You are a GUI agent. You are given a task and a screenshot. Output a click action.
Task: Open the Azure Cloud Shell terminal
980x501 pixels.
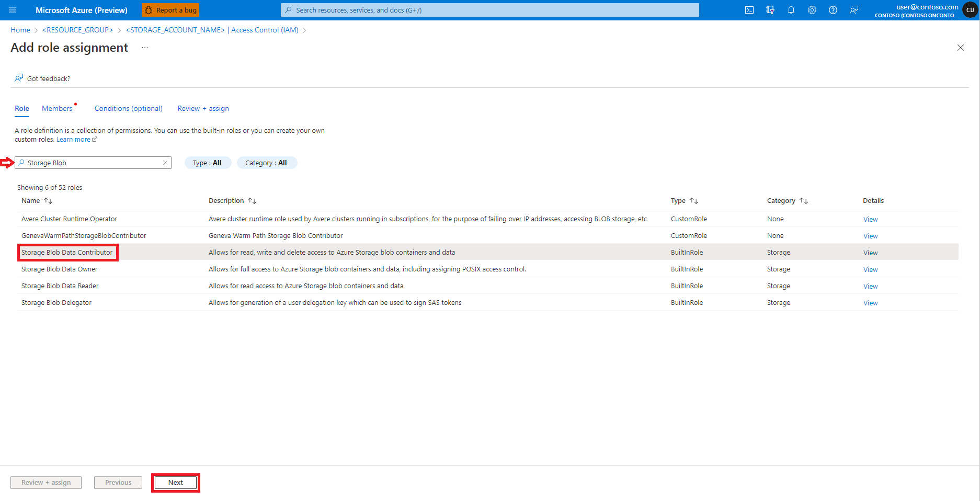pyautogui.click(x=749, y=9)
